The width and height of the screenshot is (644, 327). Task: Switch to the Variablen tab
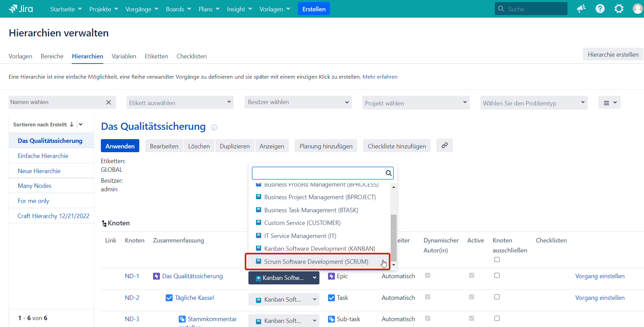pos(124,56)
